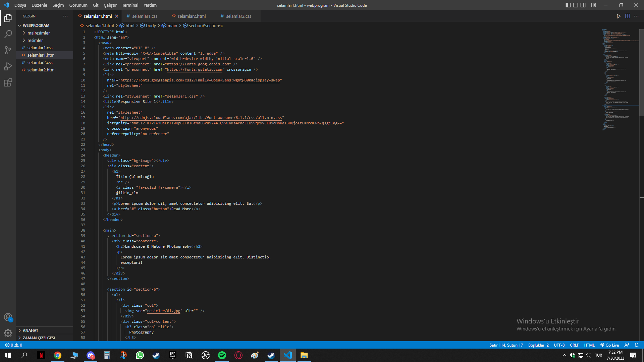Click the HTML language mode indicator
644x362 pixels.
[589, 345]
